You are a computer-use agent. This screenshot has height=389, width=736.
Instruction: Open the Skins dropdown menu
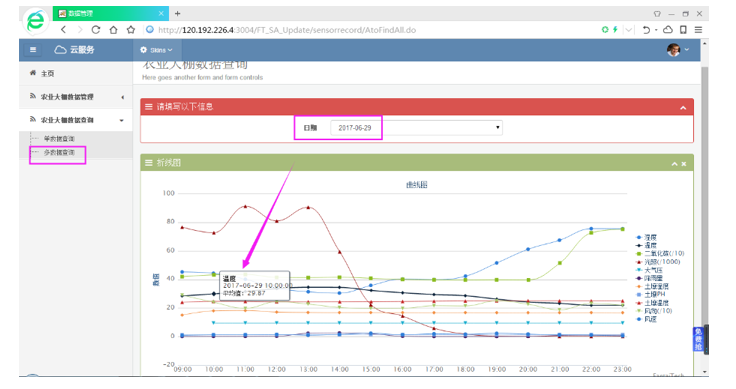coord(157,50)
